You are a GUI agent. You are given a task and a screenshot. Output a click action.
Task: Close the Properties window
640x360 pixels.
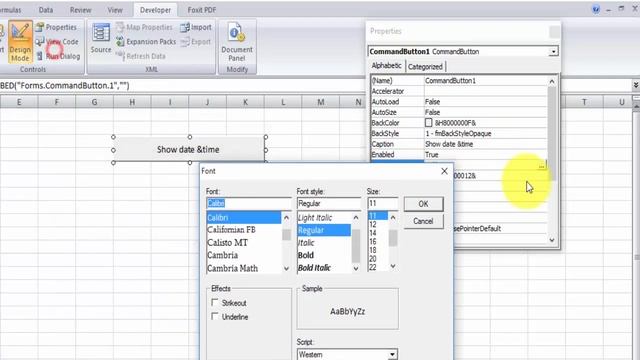coord(554,32)
